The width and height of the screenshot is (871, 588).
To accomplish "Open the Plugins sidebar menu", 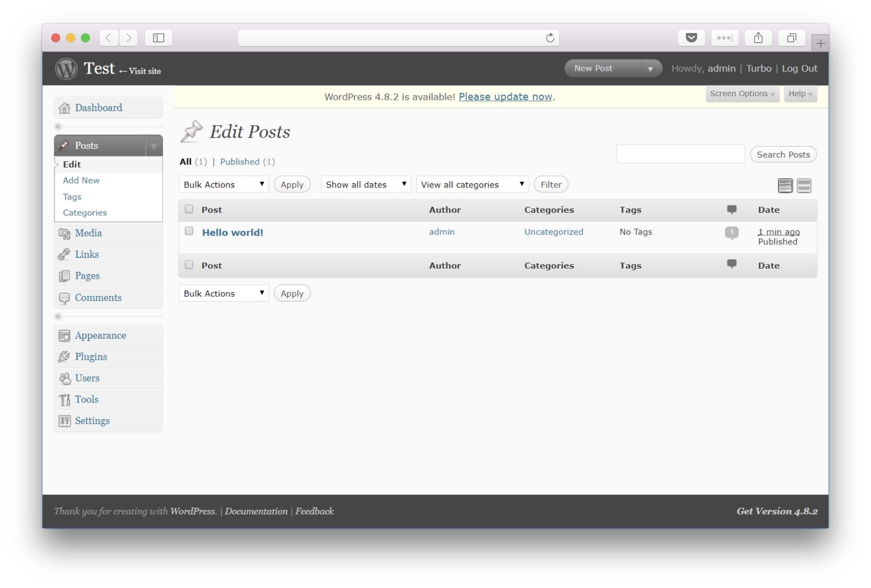I will [x=91, y=356].
